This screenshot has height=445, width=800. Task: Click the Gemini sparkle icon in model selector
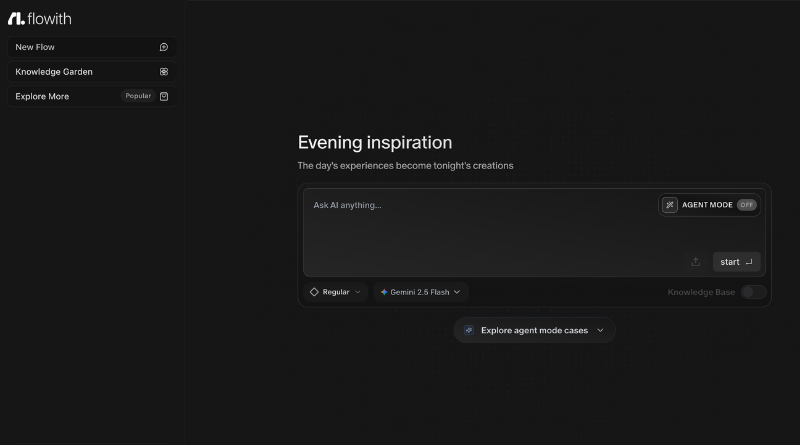pyautogui.click(x=384, y=292)
